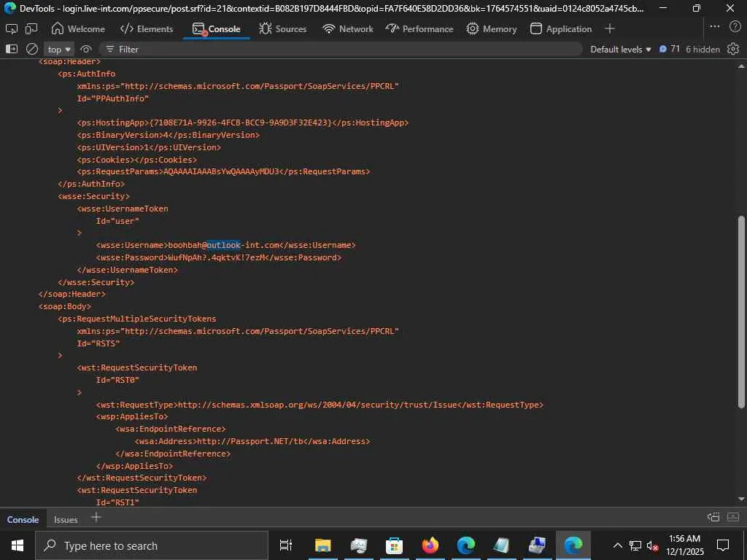The image size is (747, 560).
Task: Click the 'Type here to search' taskbar box
Action: tap(152, 545)
